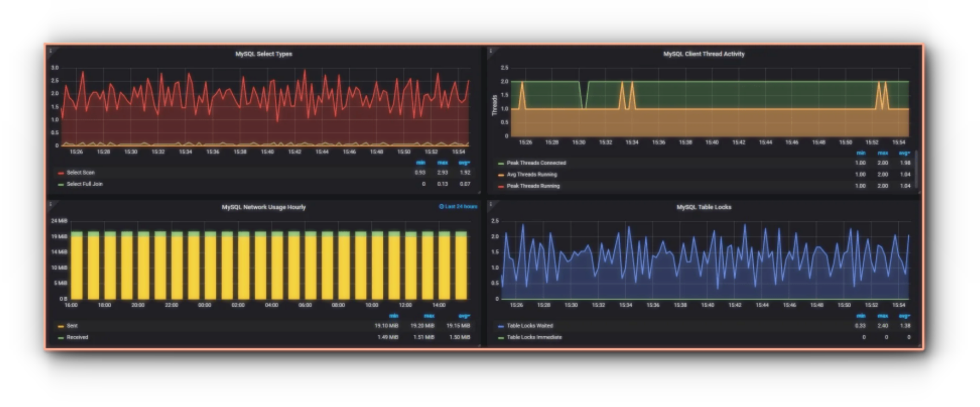Toggle the Table Locks Waited series
This screenshot has height=407, width=980.
click(x=530, y=326)
